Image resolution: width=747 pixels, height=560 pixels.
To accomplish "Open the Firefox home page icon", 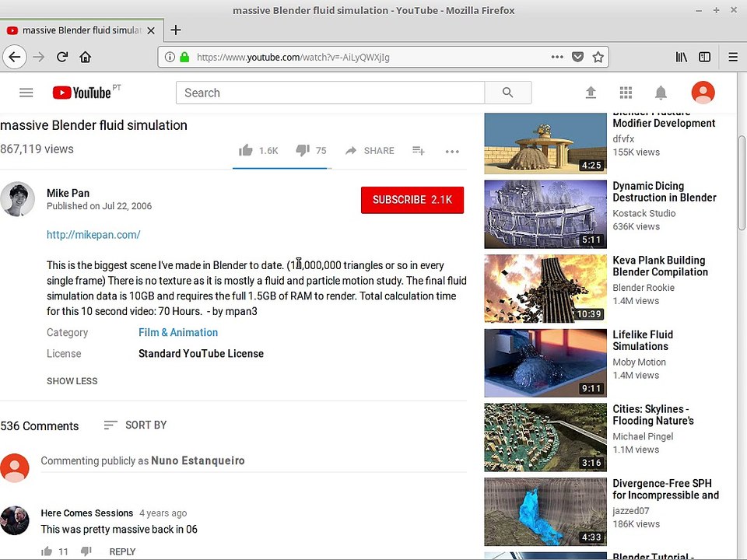I will click(86, 57).
